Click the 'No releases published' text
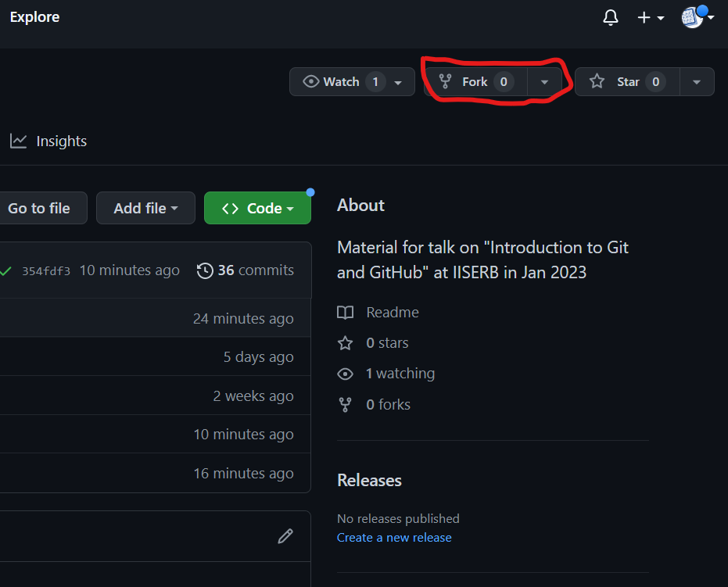Viewport: 728px width, 587px height. 398,518
